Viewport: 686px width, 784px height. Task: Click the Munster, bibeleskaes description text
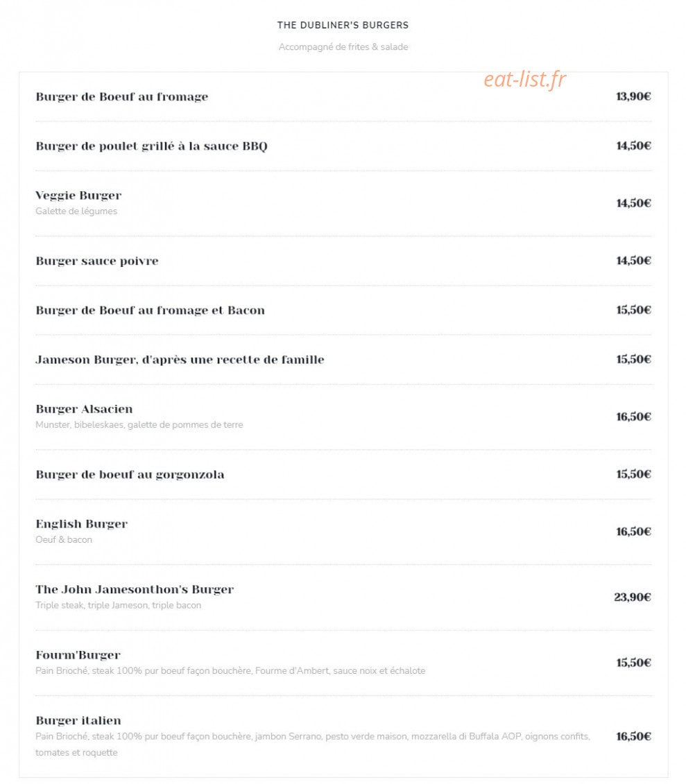point(139,424)
